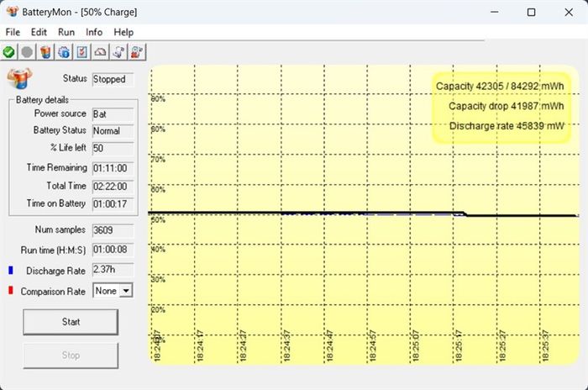Image resolution: width=588 pixels, height=390 pixels.
Task: Click Capacity 42305 / 84292 mWh text
Action: [x=500, y=87]
